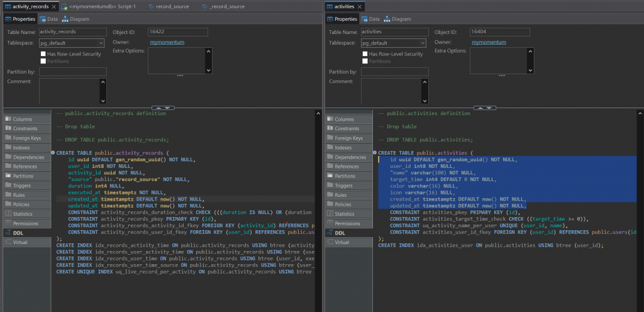The height and width of the screenshot is (312, 644).
Task: Select DDL section in activity_records editor
Action: 26,233
